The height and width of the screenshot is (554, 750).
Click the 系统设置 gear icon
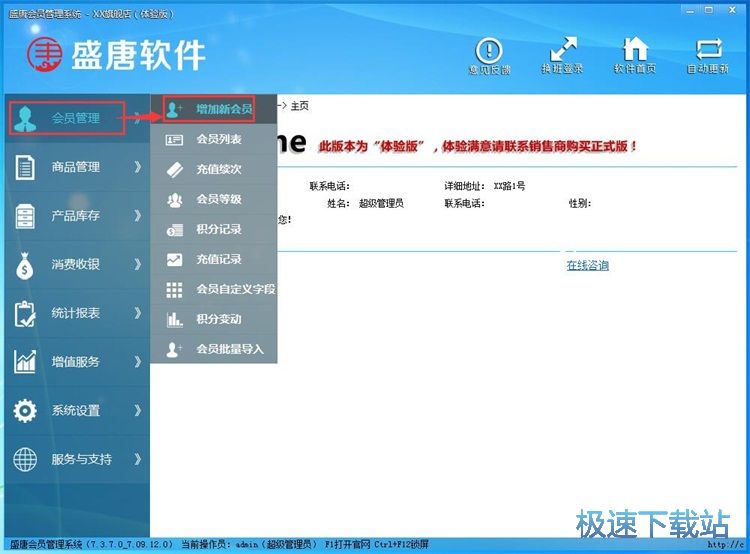(25, 410)
